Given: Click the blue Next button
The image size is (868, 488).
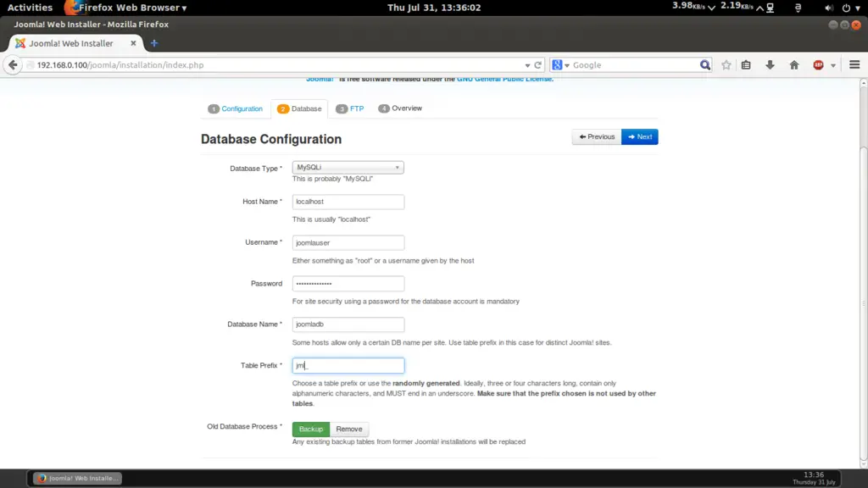Looking at the screenshot, I should (640, 136).
